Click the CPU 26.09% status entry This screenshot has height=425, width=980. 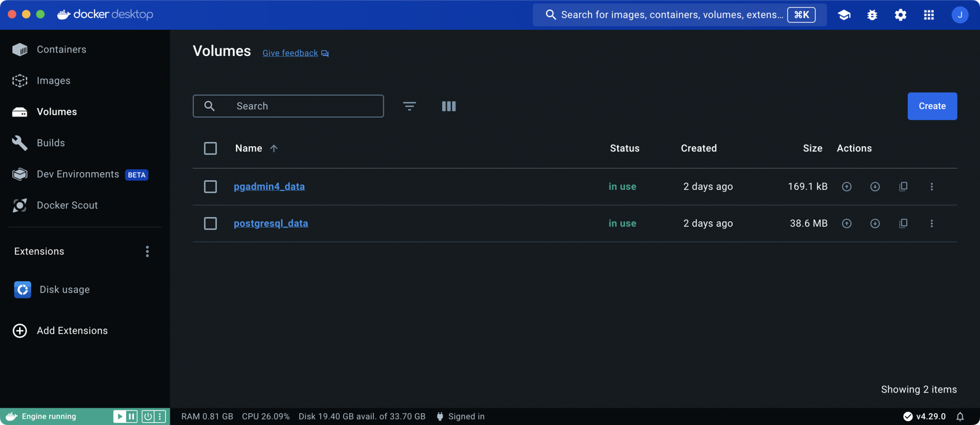[266, 416]
